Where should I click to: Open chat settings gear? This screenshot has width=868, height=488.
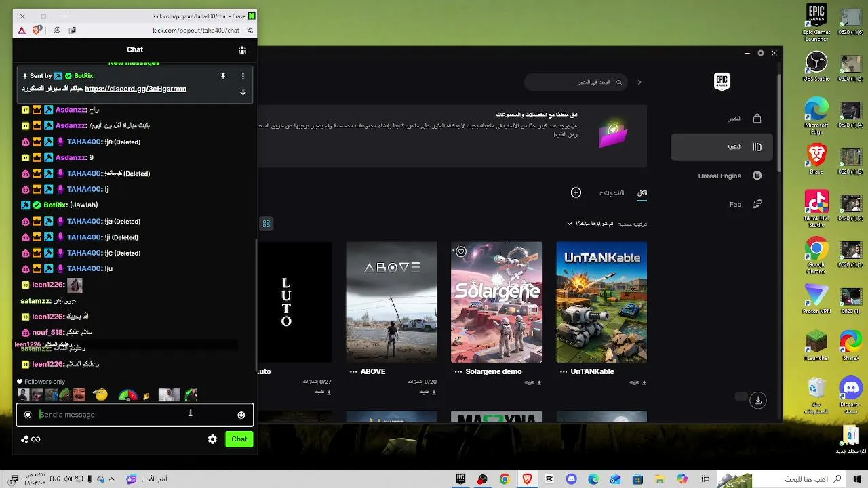coord(212,439)
